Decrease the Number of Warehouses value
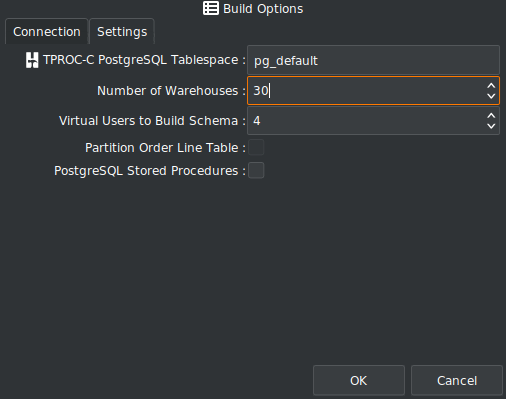Viewport: 506px width, 399px height. tap(491, 96)
